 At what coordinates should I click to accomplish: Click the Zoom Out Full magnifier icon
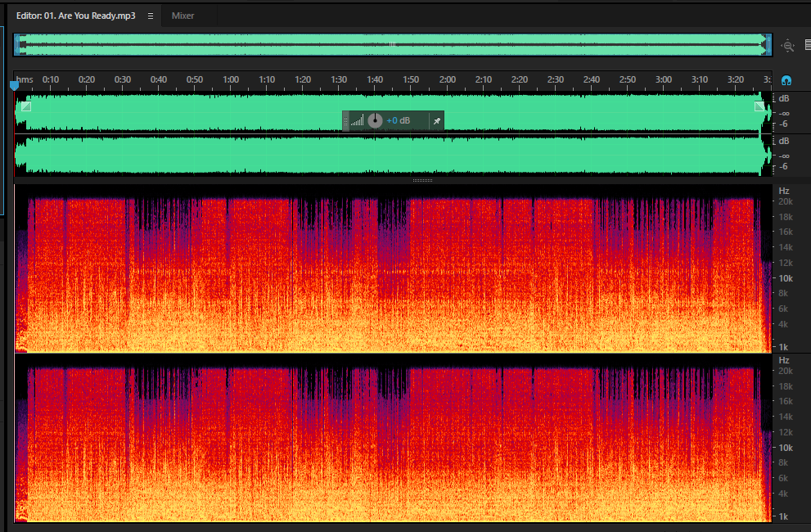(x=787, y=46)
